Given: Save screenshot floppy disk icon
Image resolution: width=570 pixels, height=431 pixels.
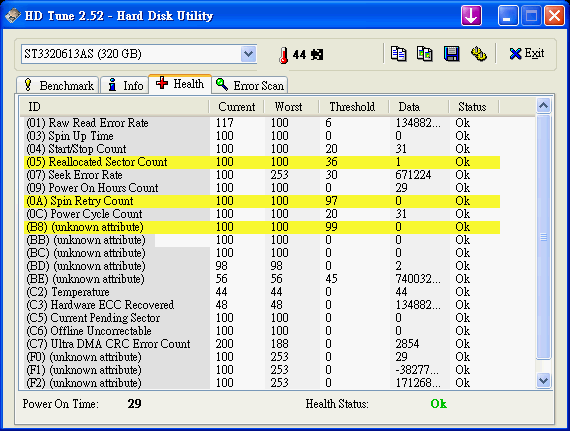Looking at the screenshot, I should (451, 54).
